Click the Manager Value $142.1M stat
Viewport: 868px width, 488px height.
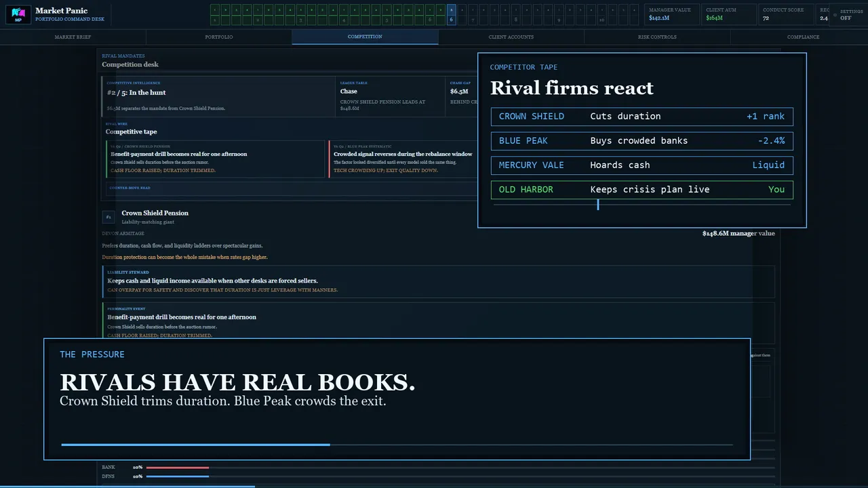point(671,15)
